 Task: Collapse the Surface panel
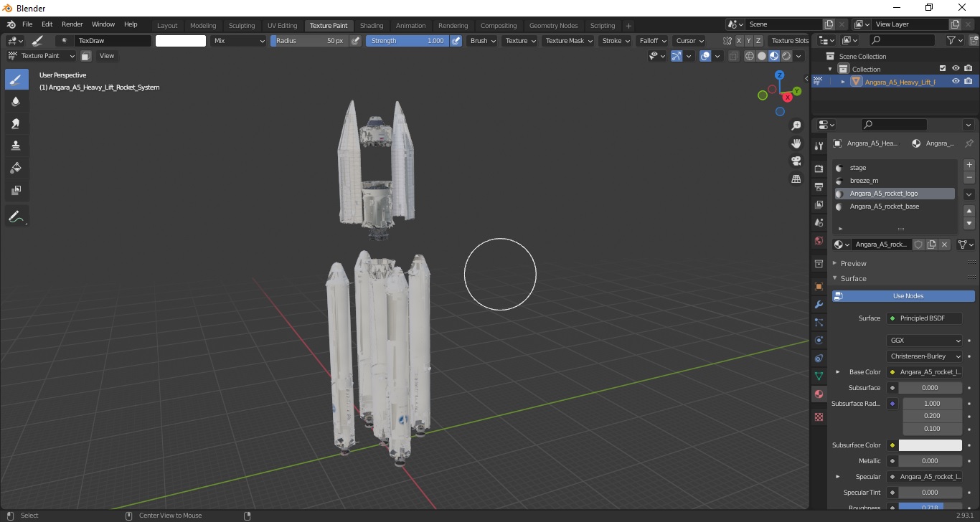click(854, 278)
